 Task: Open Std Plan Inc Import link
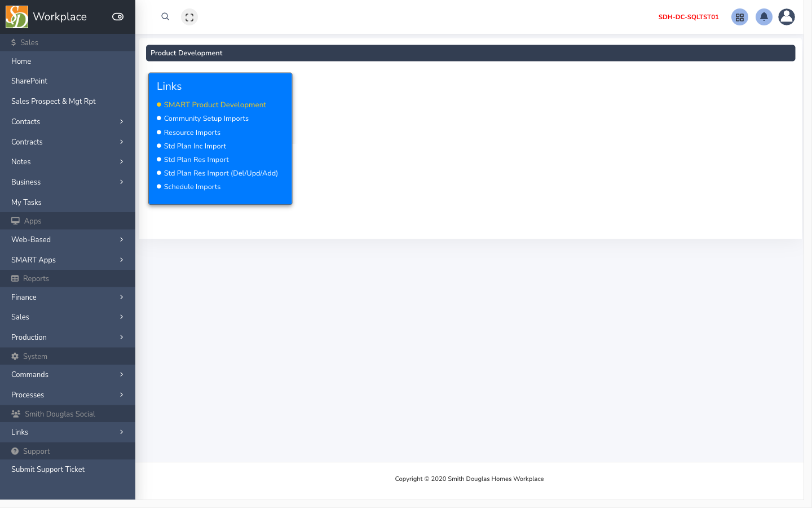pyautogui.click(x=195, y=146)
